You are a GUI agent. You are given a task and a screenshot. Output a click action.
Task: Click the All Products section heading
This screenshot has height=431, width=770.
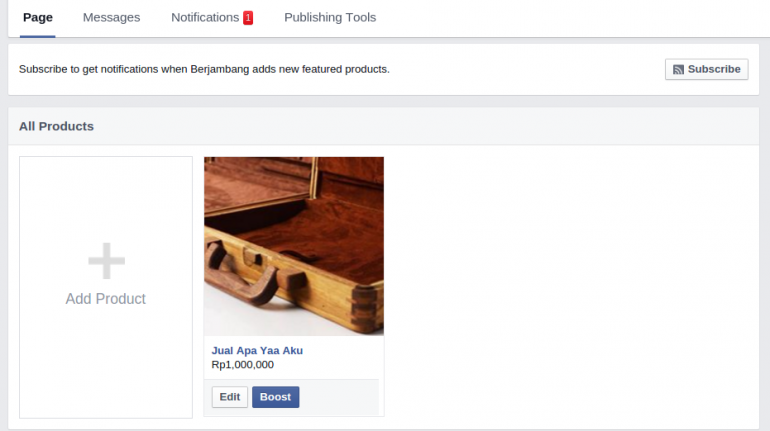pyautogui.click(x=56, y=126)
